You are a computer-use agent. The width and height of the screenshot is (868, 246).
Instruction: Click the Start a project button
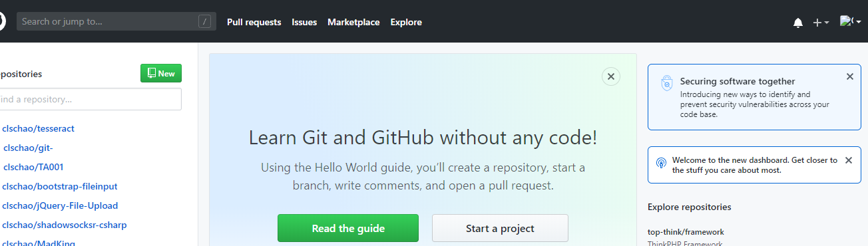point(500,228)
